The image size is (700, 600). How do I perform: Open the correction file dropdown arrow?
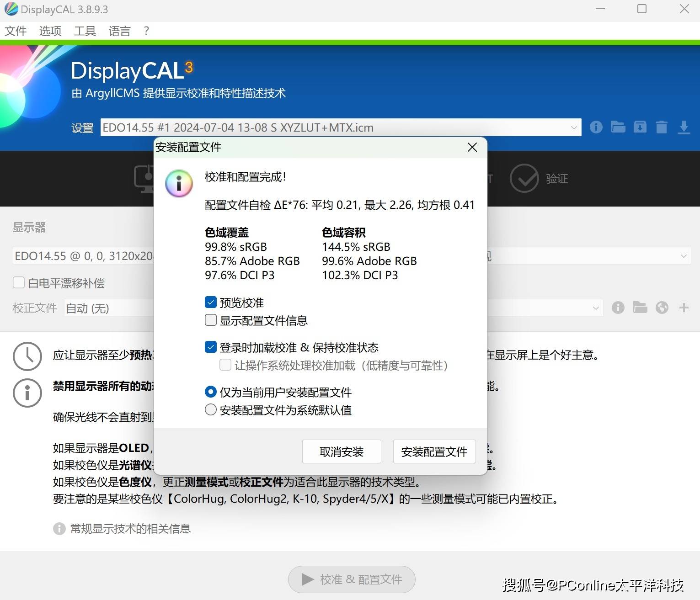tap(595, 308)
